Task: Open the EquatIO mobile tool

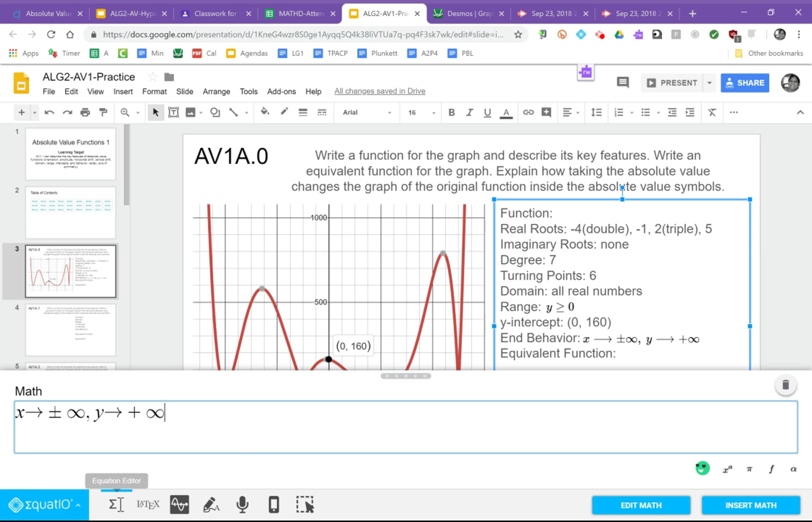Action: 274,505
